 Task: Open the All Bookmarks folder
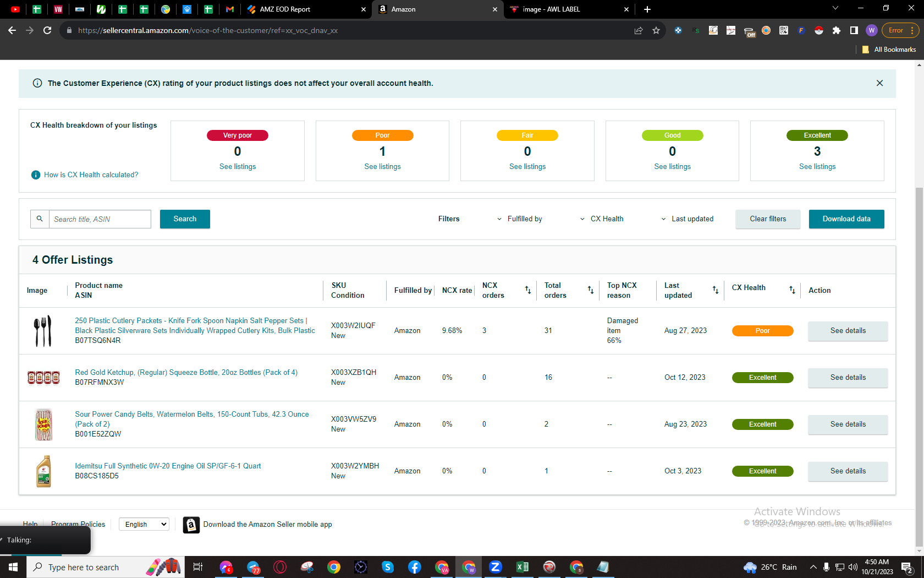(x=889, y=50)
